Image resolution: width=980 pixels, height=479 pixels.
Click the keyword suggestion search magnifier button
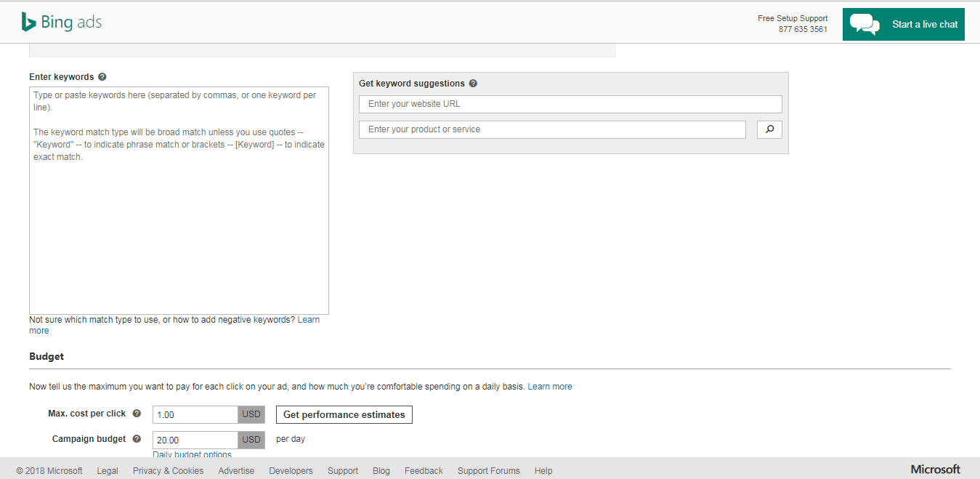(x=769, y=129)
